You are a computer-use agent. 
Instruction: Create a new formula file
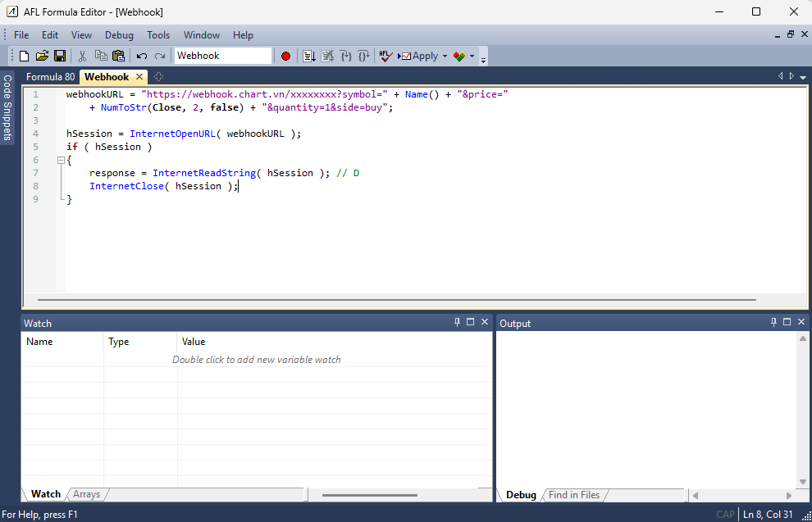24,56
